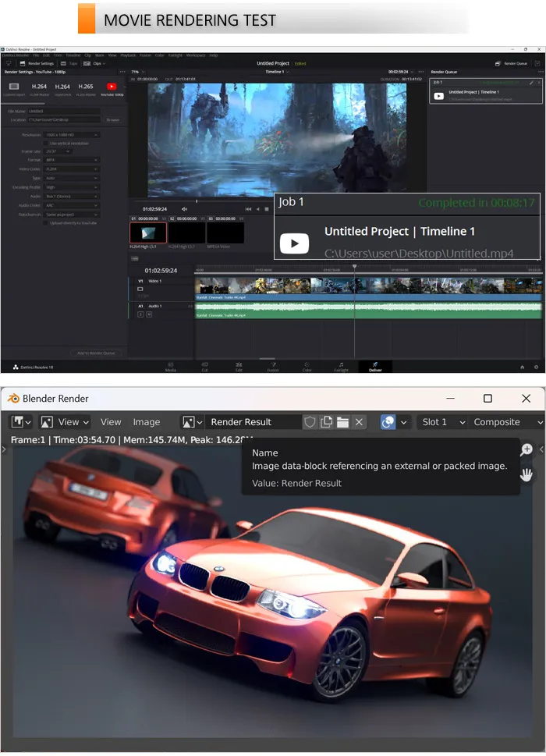Expand the Composite layer dropdown
This screenshot has height=756, width=546.
pyautogui.click(x=507, y=422)
